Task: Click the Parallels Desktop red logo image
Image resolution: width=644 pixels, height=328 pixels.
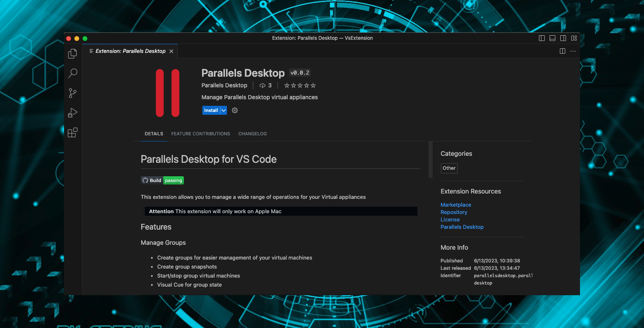Action: point(167,93)
